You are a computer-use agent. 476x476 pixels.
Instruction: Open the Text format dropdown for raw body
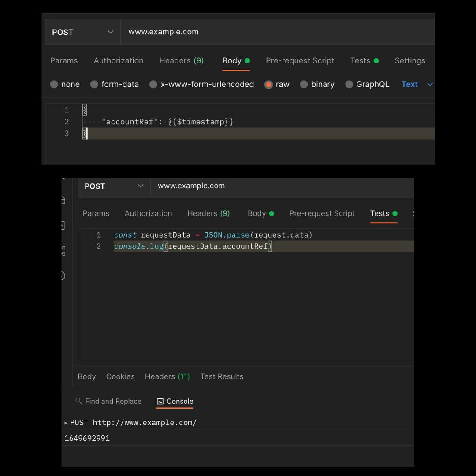[x=416, y=84]
